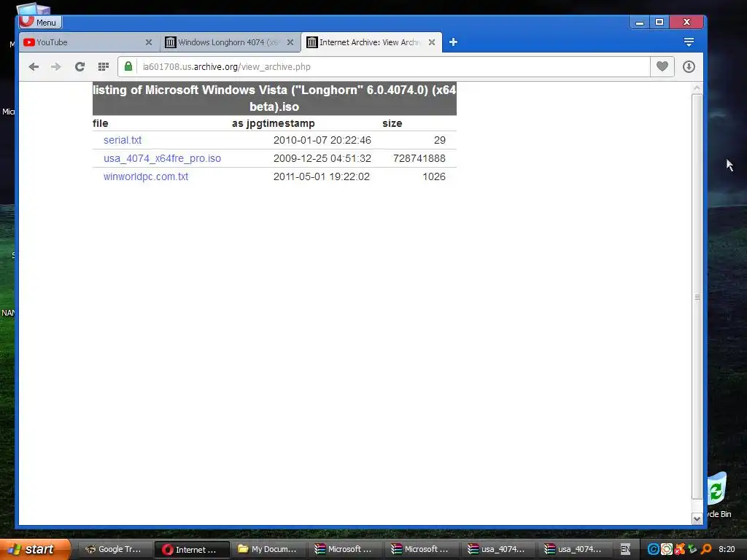Reload the current page

80,66
